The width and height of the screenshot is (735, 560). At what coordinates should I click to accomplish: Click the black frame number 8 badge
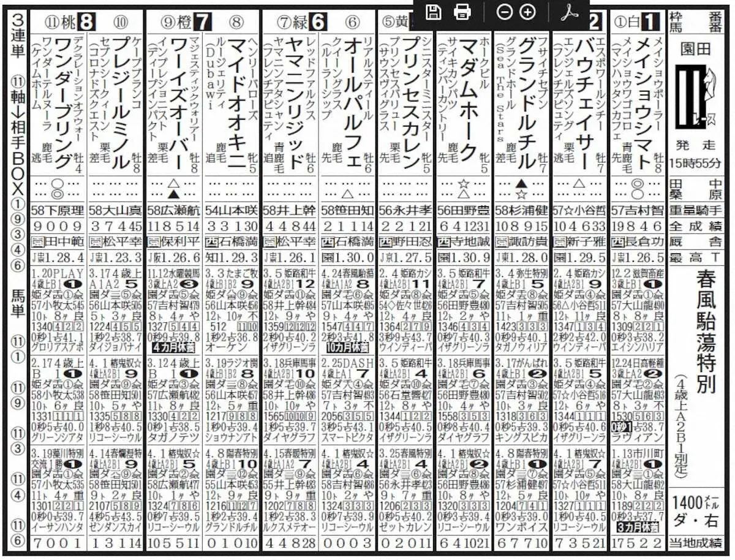click(x=86, y=23)
